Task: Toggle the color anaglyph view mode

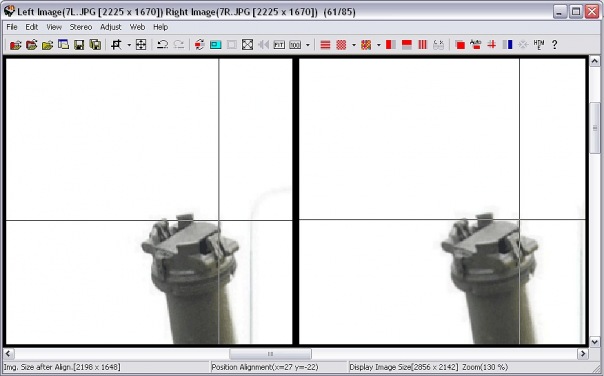Action: click(366, 45)
